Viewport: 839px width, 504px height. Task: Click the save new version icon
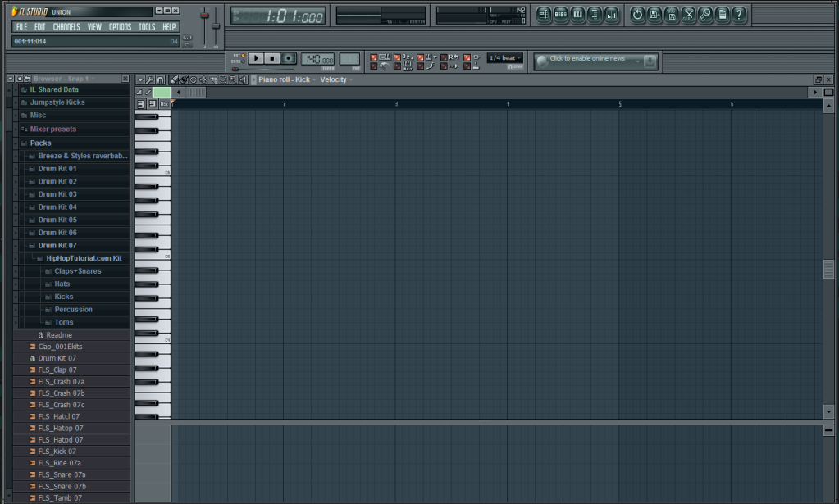(x=671, y=15)
